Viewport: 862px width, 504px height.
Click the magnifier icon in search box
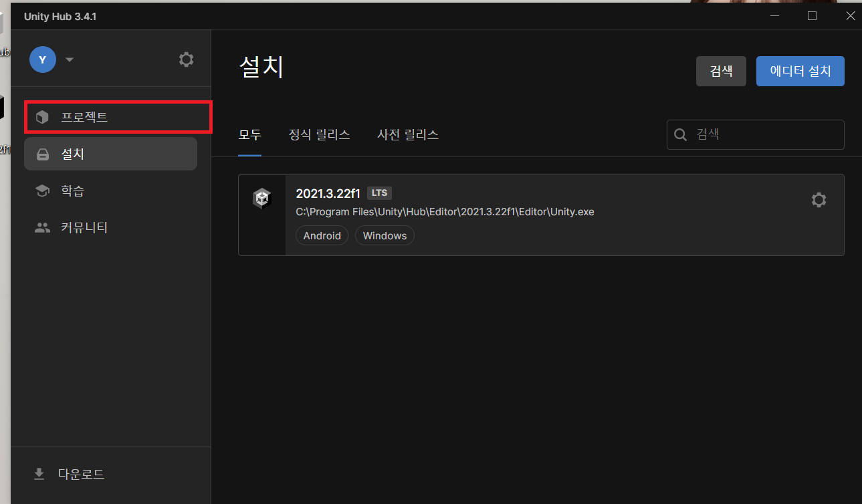681,135
